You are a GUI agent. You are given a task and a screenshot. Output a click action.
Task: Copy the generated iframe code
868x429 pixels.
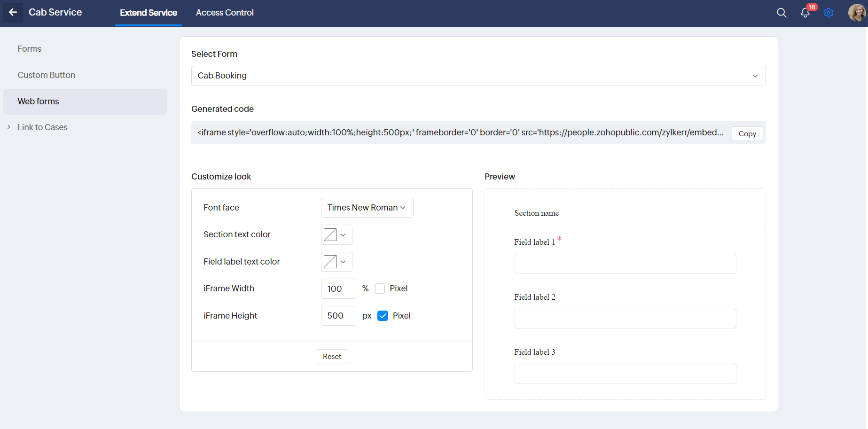tap(747, 134)
